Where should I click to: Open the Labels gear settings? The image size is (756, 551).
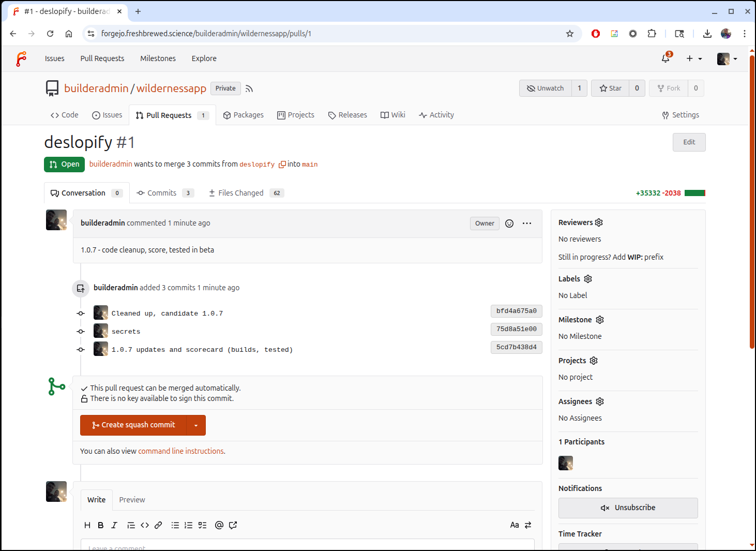[x=588, y=279]
